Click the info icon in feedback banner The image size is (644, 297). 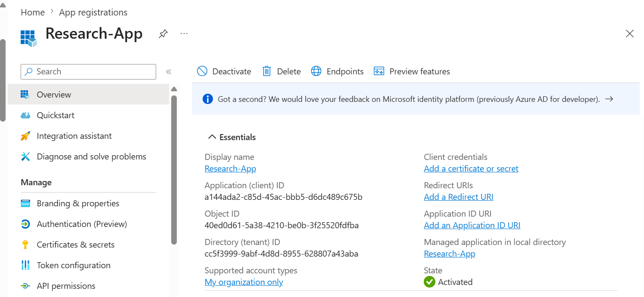point(207,99)
